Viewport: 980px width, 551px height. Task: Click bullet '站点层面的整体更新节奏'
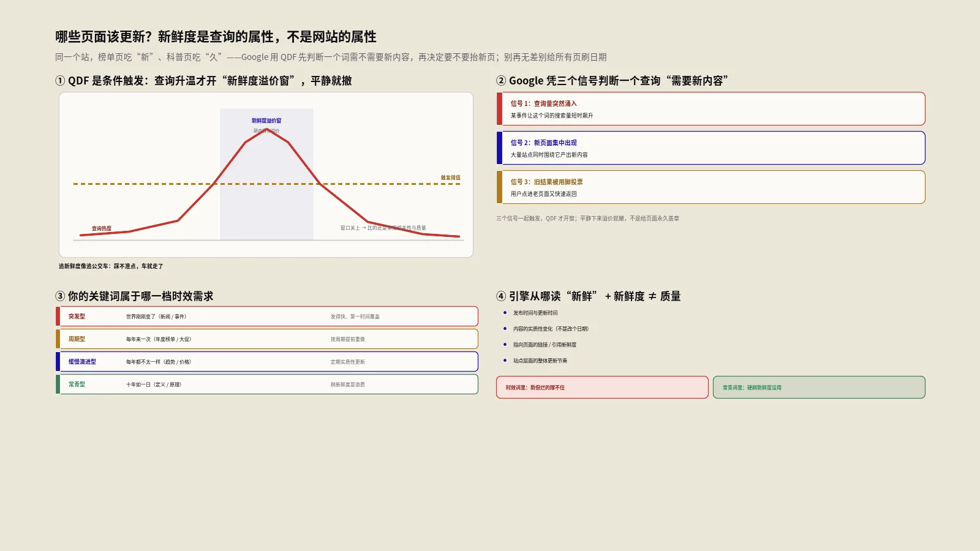[x=540, y=361]
